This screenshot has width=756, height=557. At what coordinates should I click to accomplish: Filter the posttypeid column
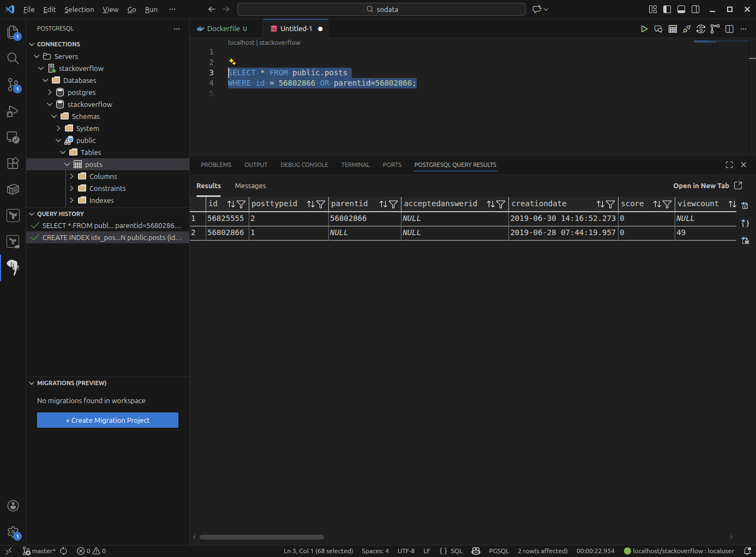[x=321, y=204]
